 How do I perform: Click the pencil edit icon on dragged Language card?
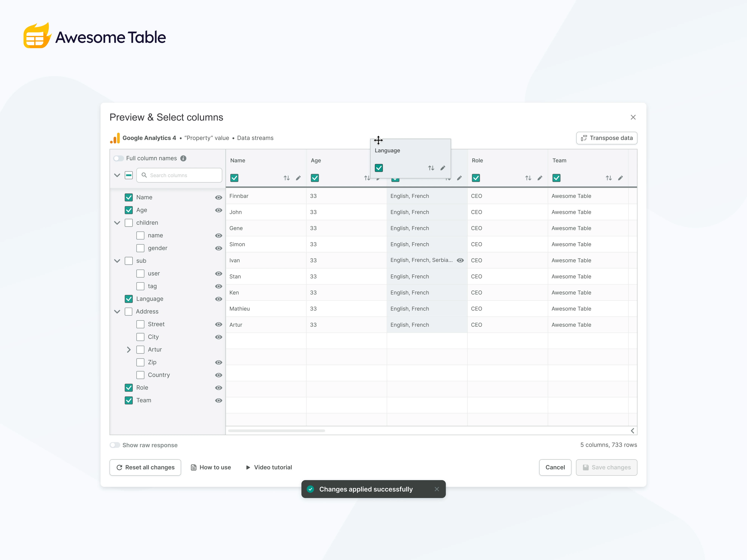click(x=443, y=168)
